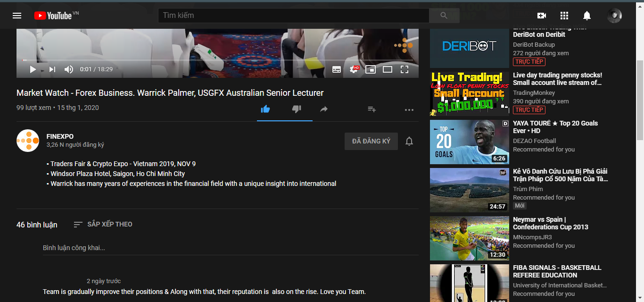The width and height of the screenshot is (644, 302).
Task: Enter full screen mode
Action: coord(404,69)
